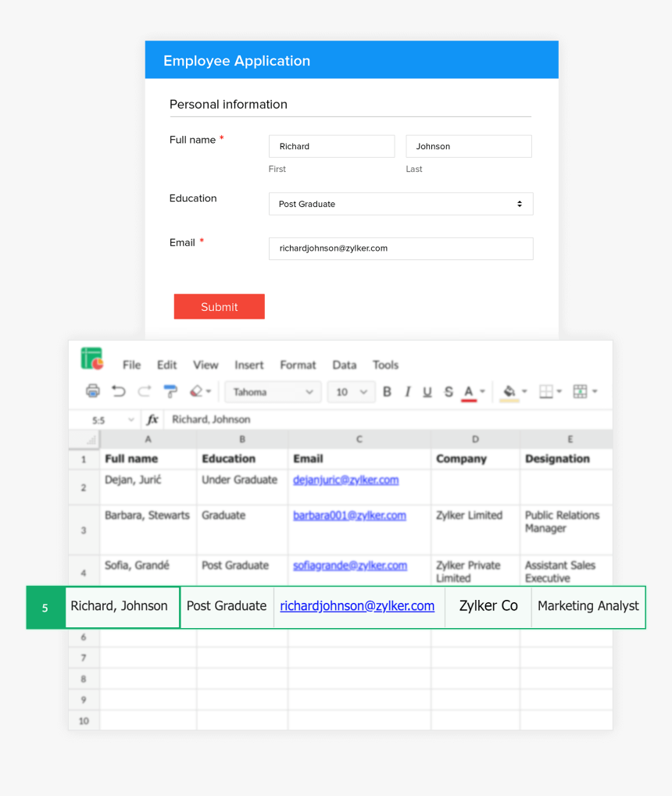Click the Zoho Sheet logo icon
Image resolution: width=672 pixels, height=796 pixels.
91,361
